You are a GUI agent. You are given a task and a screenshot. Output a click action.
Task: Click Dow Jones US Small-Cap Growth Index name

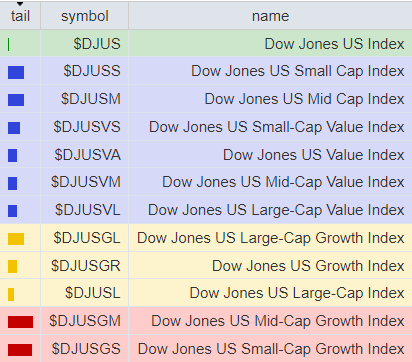pos(271,349)
